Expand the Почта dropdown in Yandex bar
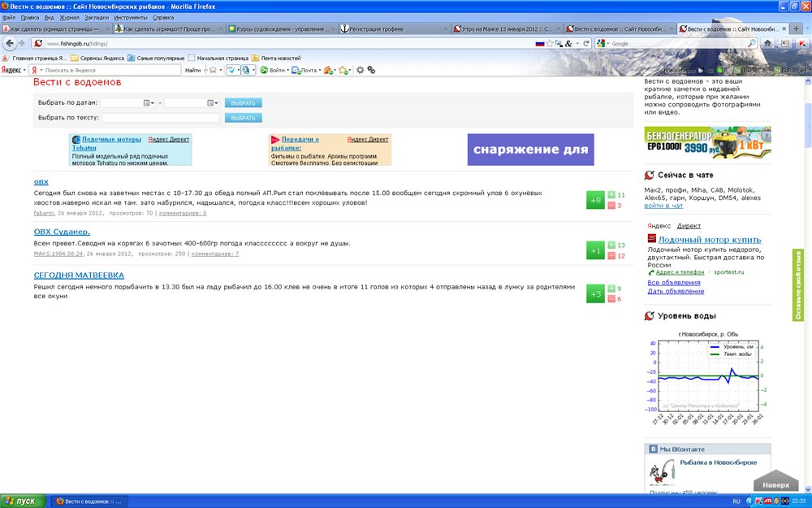Image resolution: width=812 pixels, height=508 pixels. tap(320, 71)
